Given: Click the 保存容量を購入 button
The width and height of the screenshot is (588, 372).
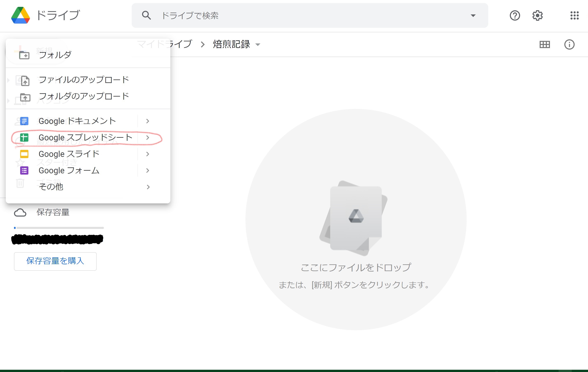Looking at the screenshot, I should pyautogui.click(x=55, y=261).
